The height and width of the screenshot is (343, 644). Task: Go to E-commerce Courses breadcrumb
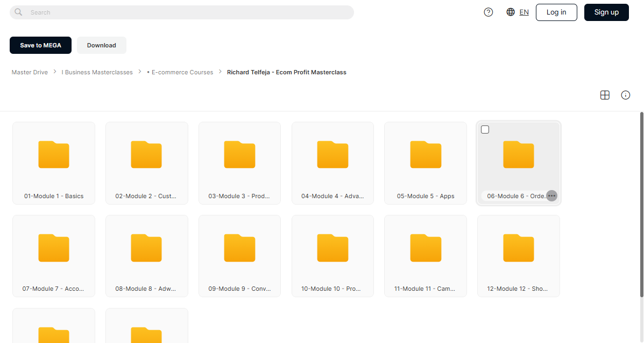click(x=180, y=72)
